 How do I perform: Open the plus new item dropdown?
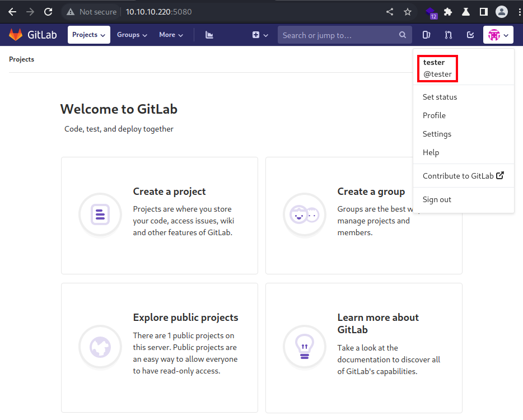coord(260,35)
